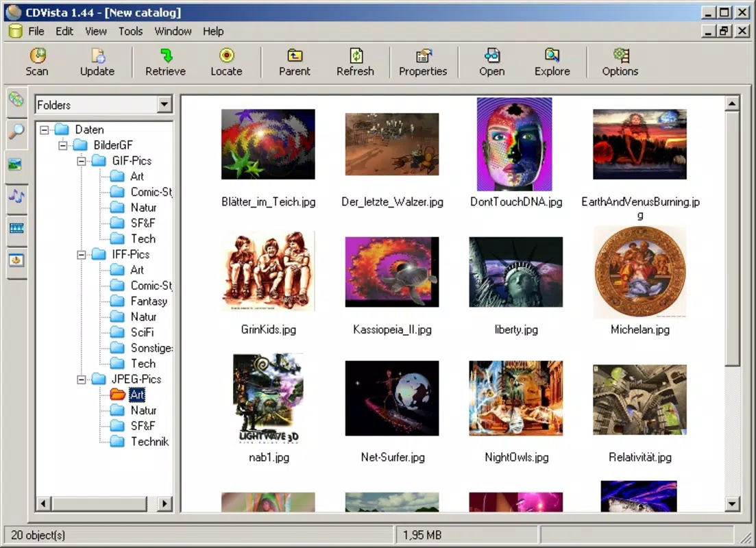Viewport: 756px width, 548px height.
Task: Select the Fantasy folder in IFF-Pics
Action: (139, 301)
